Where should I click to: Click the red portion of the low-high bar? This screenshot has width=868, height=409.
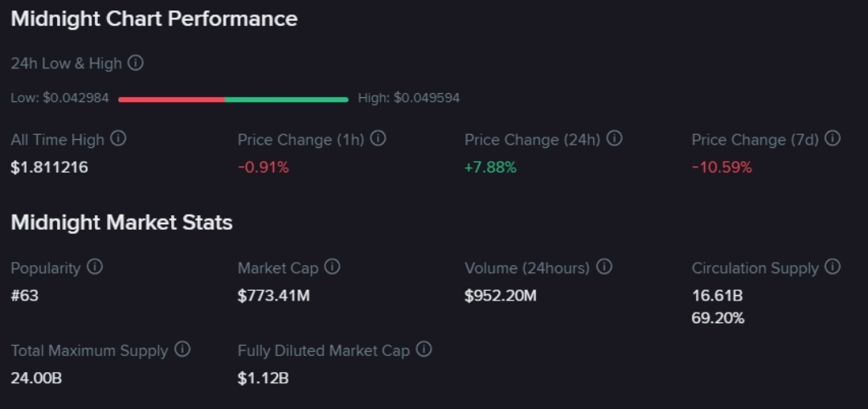tap(171, 100)
